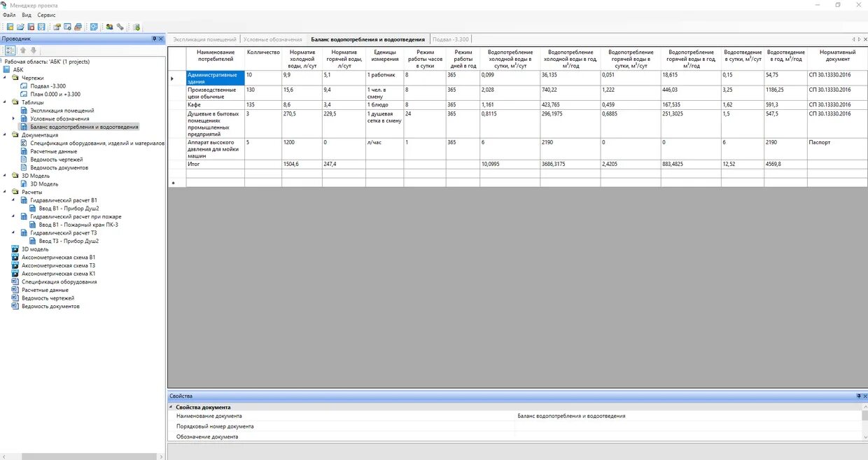Viewport: 868px width, 460px height.
Task: Collapse the Расчеты folder node
Action: coord(6,192)
